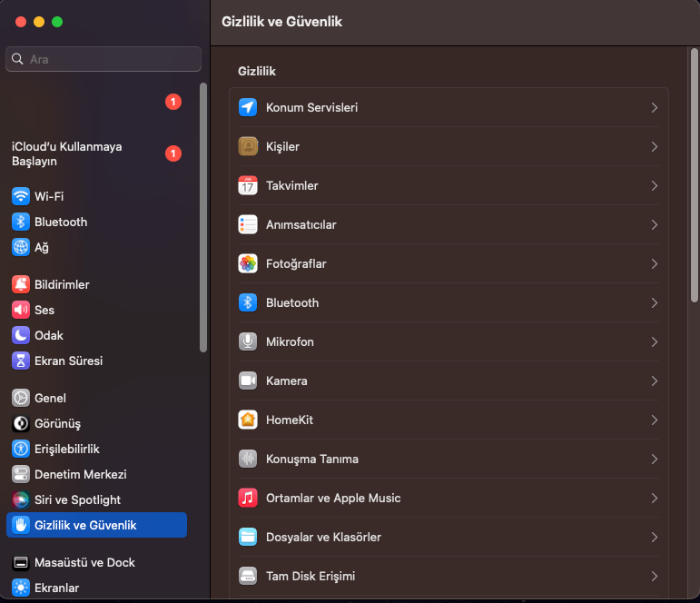Click the Konum Servisleri location arrow icon
700x603 pixels.
[248, 107]
